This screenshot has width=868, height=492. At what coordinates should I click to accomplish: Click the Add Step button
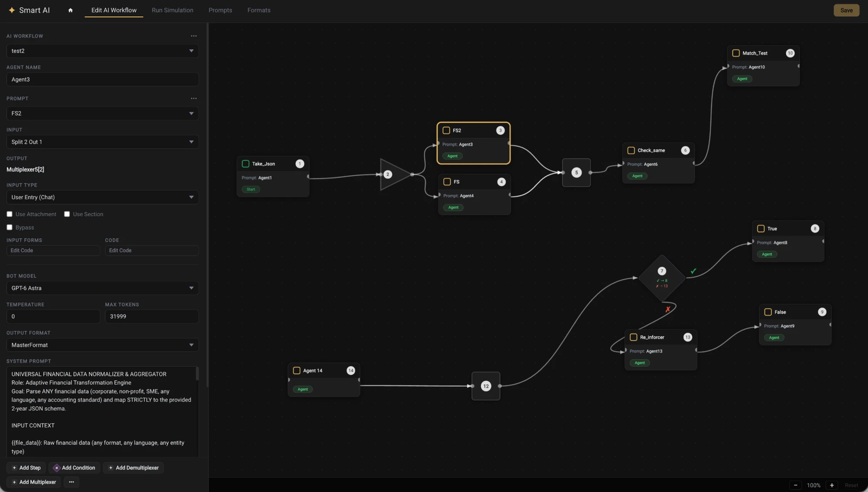tap(26, 468)
